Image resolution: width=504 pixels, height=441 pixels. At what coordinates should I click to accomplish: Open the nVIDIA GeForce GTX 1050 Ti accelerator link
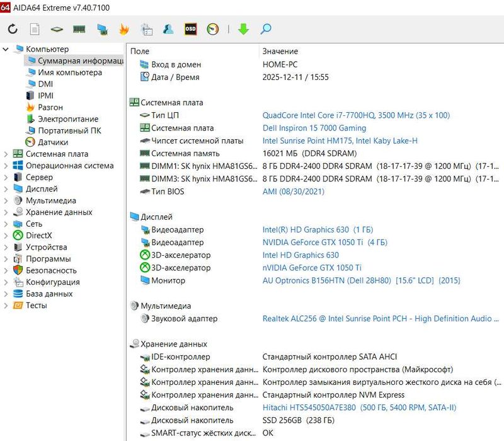312,267
